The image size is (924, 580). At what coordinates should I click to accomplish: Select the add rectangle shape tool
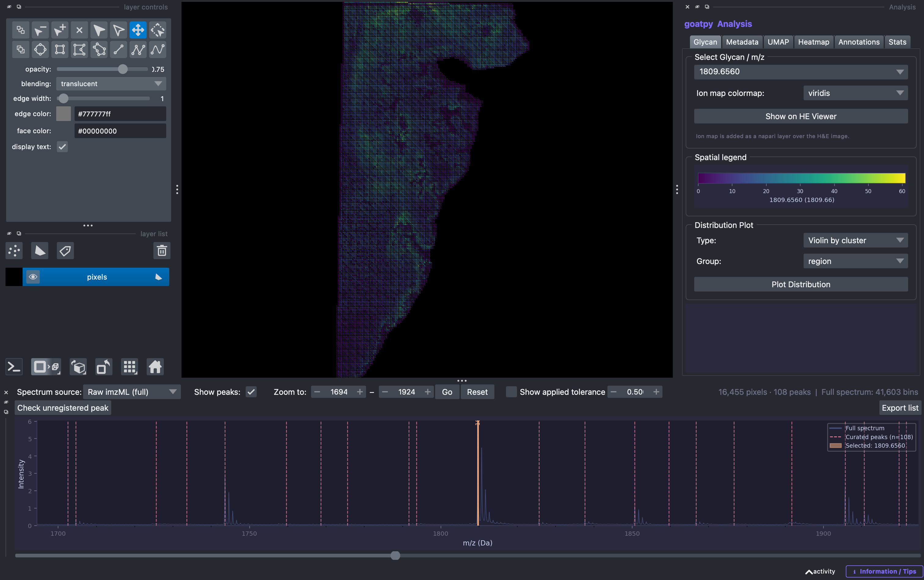(60, 50)
